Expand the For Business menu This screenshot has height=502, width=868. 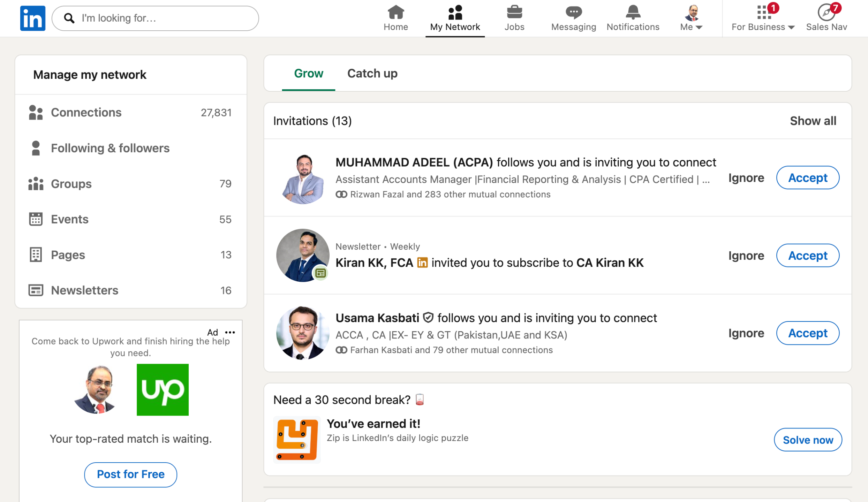coord(763,18)
